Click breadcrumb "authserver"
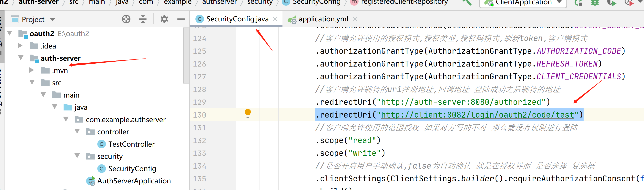The image size is (644, 190). click(x=219, y=3)
